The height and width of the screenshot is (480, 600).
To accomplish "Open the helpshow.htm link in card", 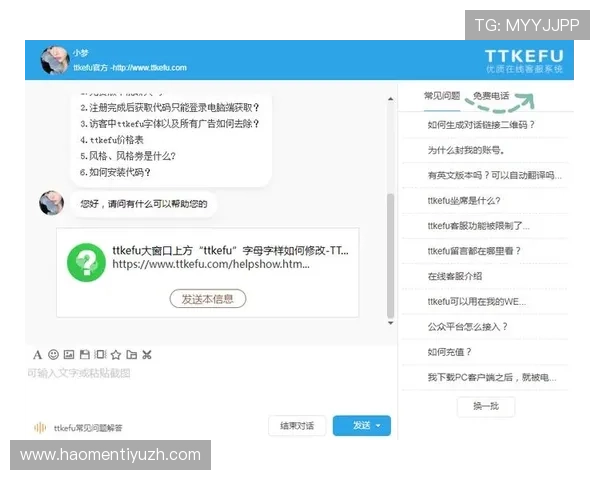I will point(211,264).
